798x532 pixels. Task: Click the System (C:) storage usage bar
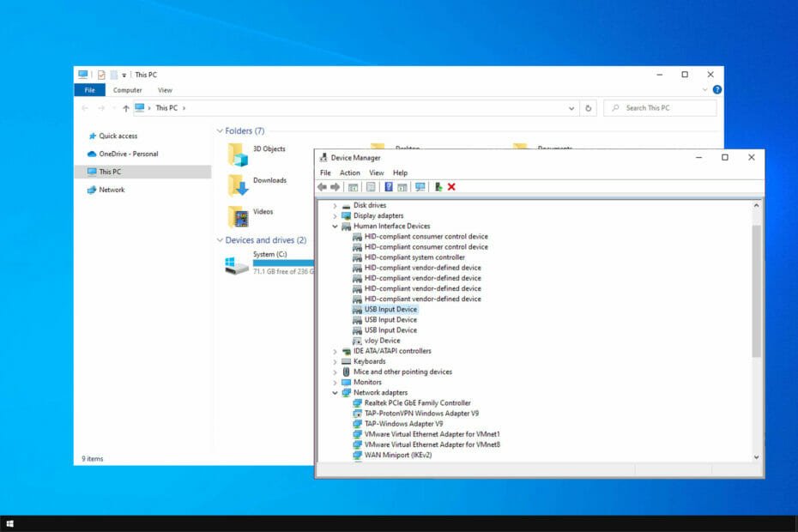point(283,263)
